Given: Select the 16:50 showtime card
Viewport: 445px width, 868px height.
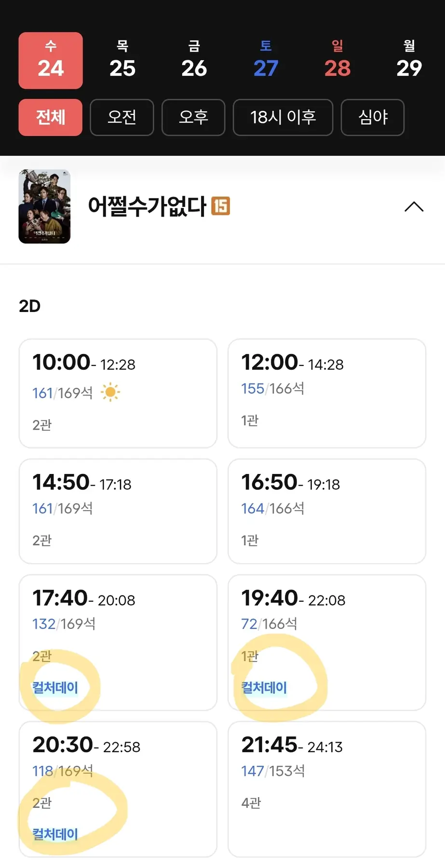Looking at the screenshot, I should point(327,511).
